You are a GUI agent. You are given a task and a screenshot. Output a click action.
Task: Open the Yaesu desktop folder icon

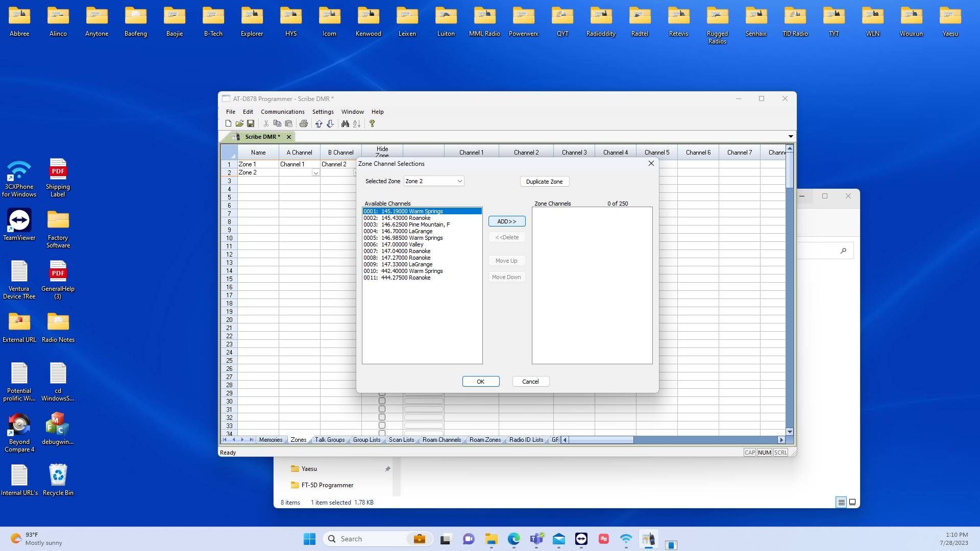pos(950,22)
